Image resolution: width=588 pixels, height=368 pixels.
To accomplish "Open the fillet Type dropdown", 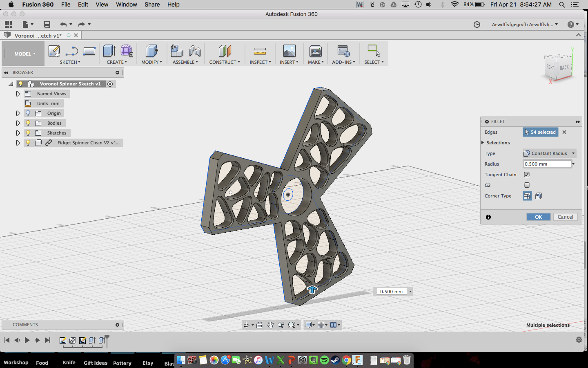I will [550, 153].
